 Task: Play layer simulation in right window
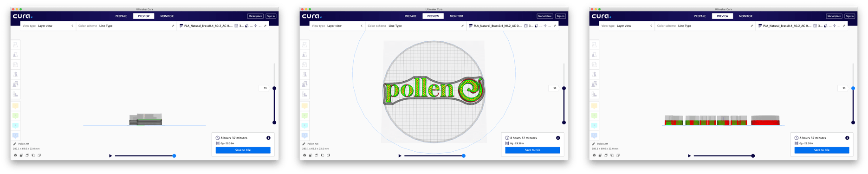(689, 156)
